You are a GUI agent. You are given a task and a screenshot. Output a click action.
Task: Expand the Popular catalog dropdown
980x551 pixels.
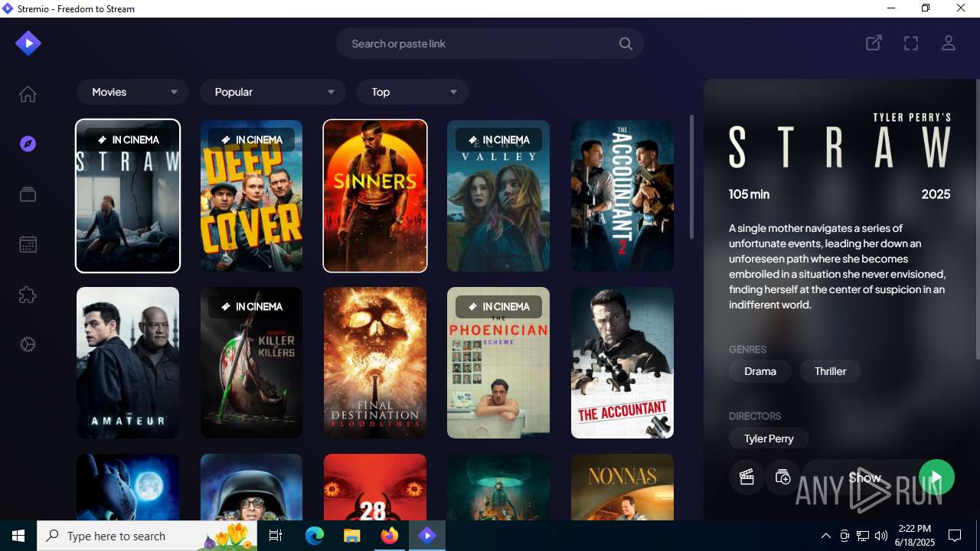273,92
